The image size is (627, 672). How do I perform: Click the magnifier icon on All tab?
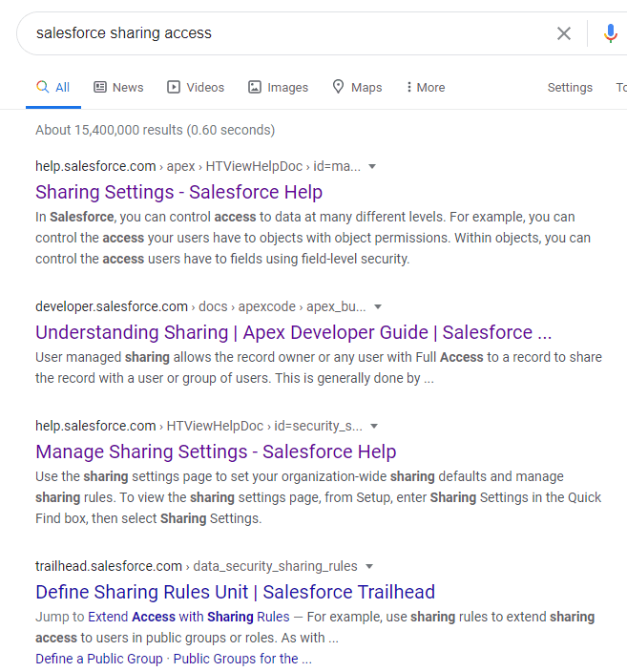coord(42,87)
